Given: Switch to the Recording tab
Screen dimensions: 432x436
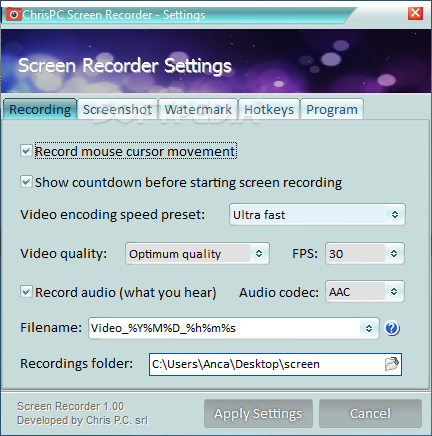Looking at the screenshot, I should pos(40,109).
